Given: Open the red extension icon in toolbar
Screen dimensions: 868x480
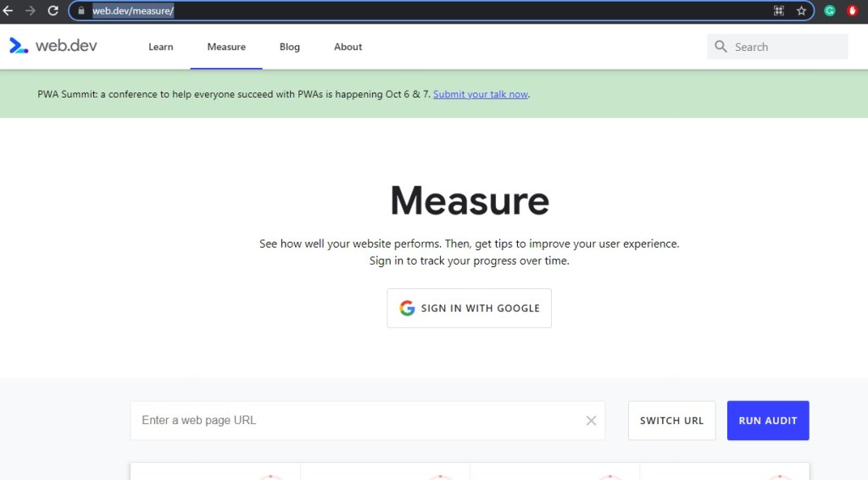Looking at the screenshot, I should pyautogui.click(x=853, y=11).
